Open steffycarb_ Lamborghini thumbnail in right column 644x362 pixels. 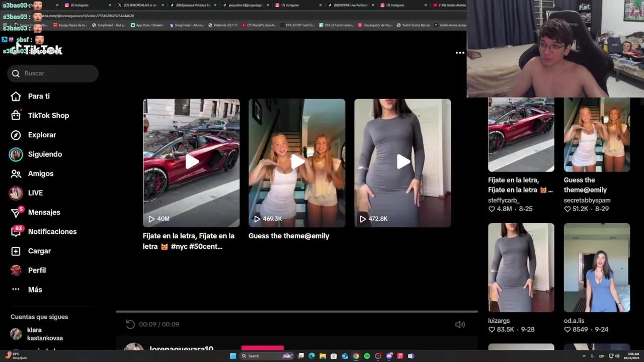click(x=521, y=135)
